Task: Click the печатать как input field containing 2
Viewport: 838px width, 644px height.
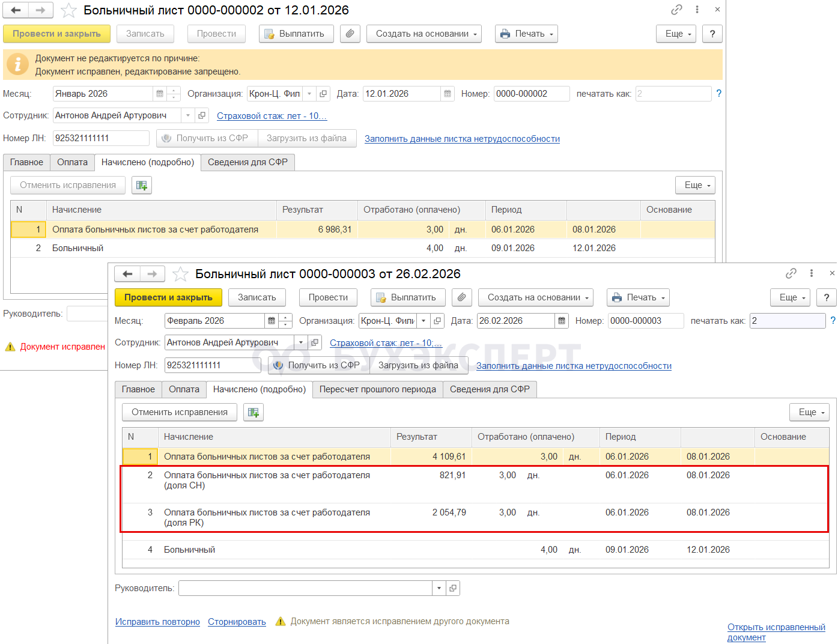Action: (x=787, y=321)
